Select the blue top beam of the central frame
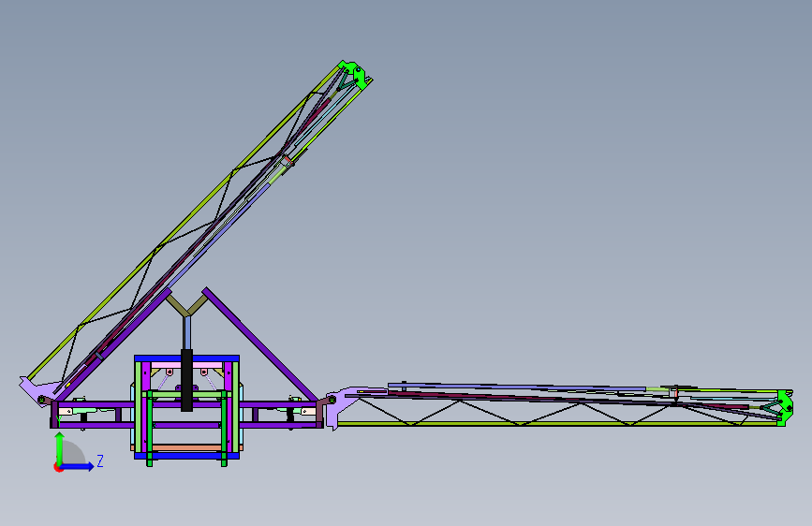812x526 pixels. click(x=186, y=358)
